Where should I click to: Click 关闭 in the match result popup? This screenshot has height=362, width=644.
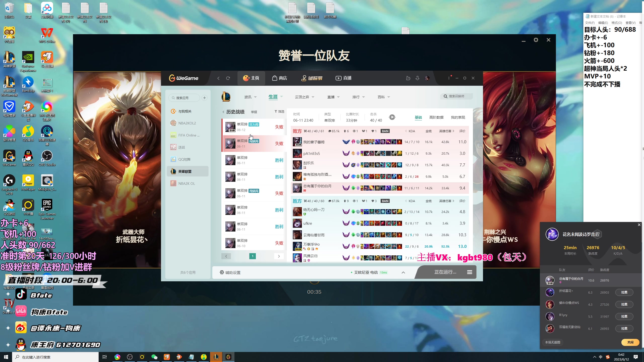coord(630,342)
